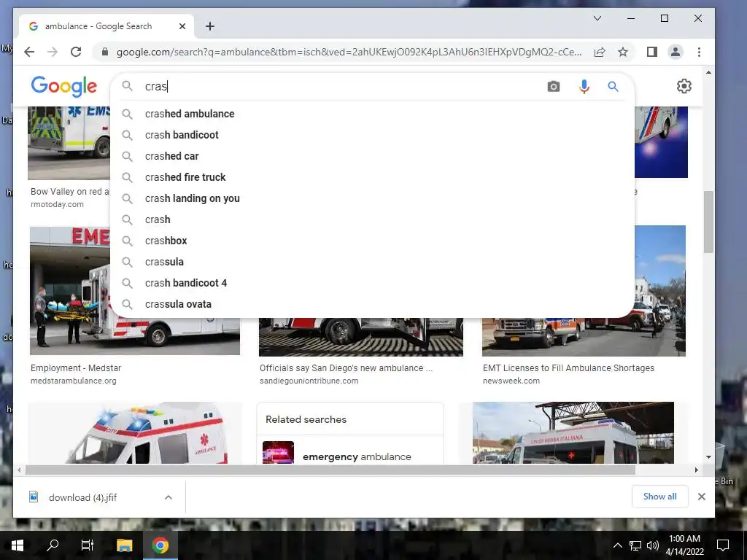Expand download (4).jfif options chevron
The height and width of the screenshot is (560, 747).
coord(169,497)
